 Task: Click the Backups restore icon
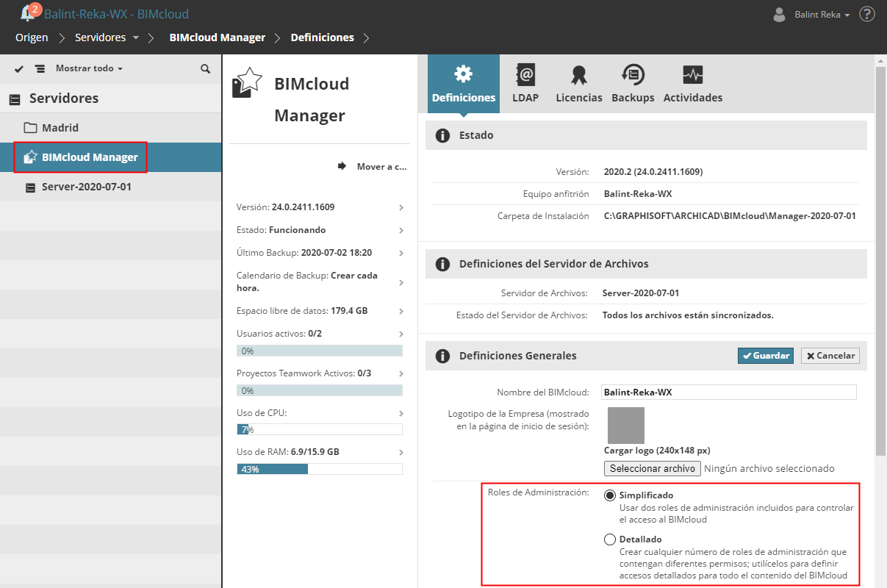tap(633, 74)
